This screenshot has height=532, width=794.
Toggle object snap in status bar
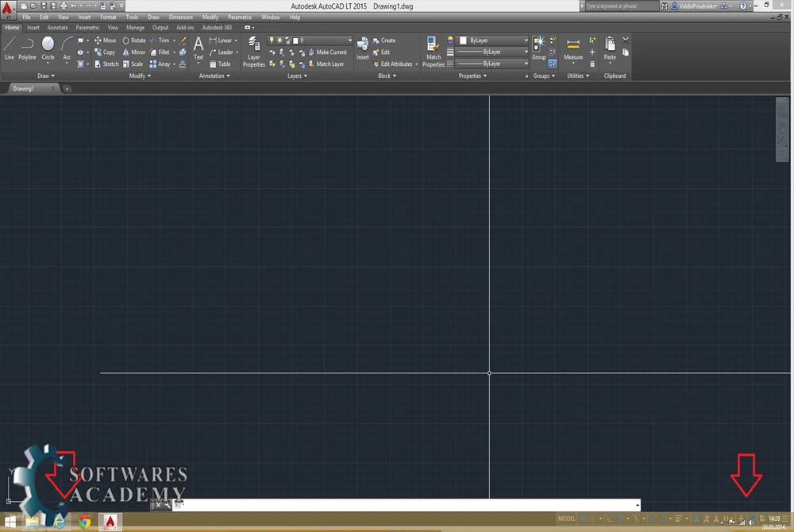tap(662, 519)
